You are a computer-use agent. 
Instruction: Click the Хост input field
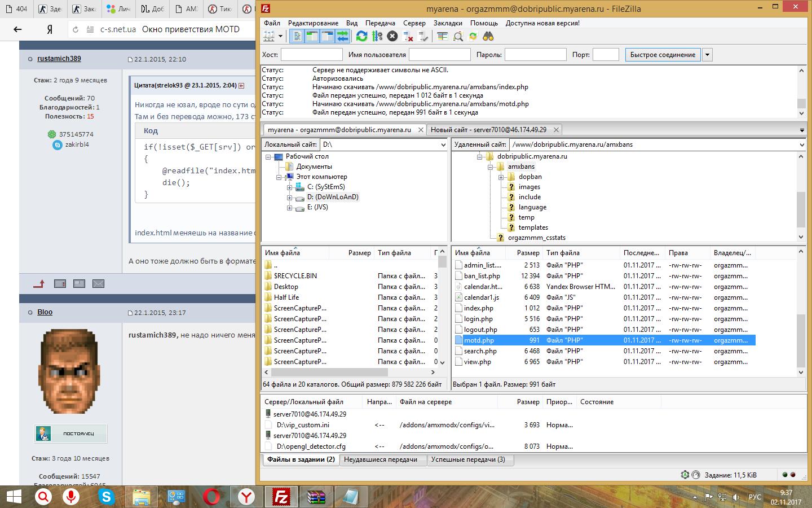point(312,55)
